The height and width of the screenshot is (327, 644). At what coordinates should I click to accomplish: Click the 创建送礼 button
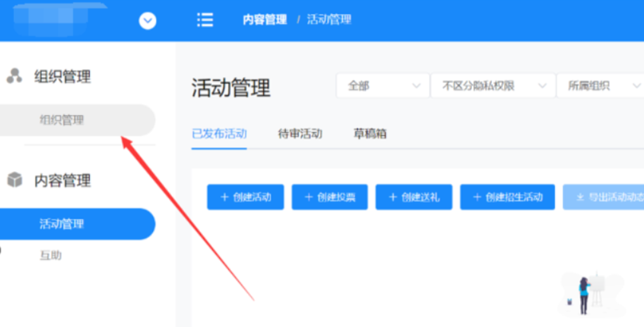[x=414, y=197]
